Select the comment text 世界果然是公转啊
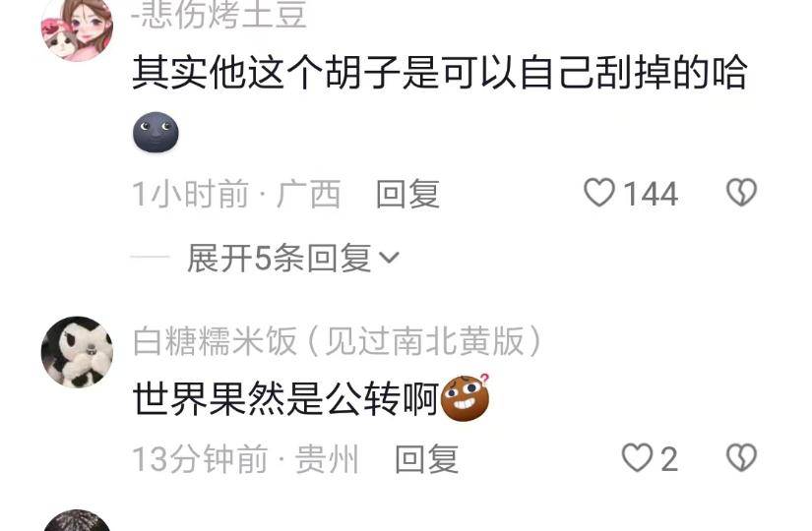The width and height of the screenshot is (812, 531). point(285,398)
